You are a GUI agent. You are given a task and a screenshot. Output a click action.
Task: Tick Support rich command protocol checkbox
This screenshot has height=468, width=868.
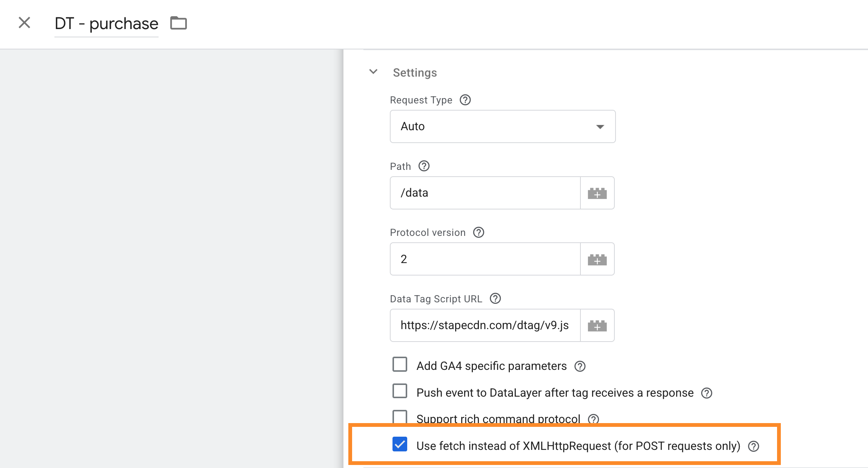coord(400,417)
